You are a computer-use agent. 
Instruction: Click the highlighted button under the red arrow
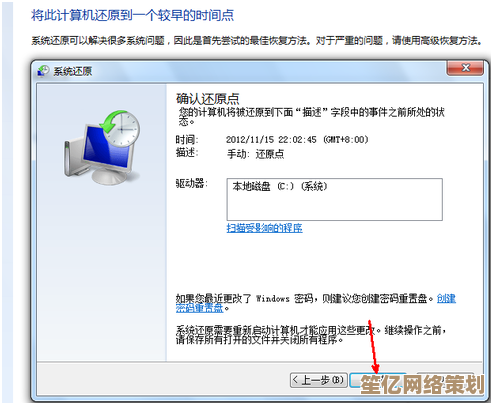pyautogui.click(x=378, y=380)
